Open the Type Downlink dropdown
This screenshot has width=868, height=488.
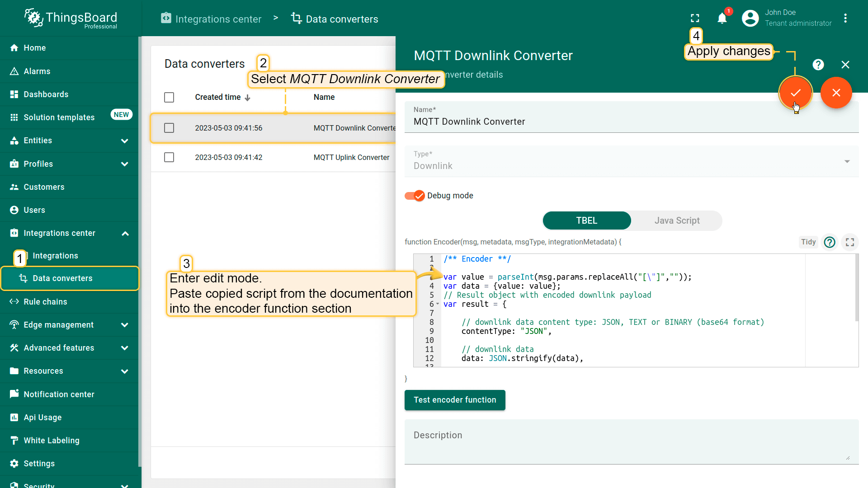pos(631,161)
